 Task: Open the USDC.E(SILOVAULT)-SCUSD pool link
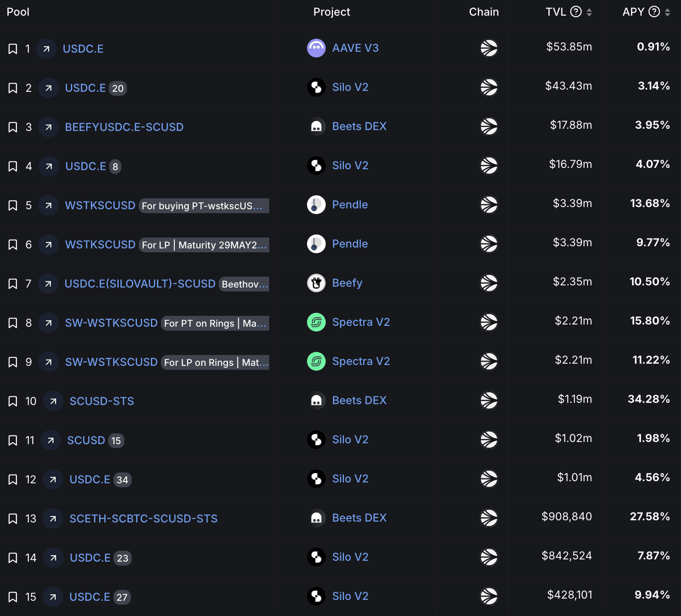coord(140,284)
